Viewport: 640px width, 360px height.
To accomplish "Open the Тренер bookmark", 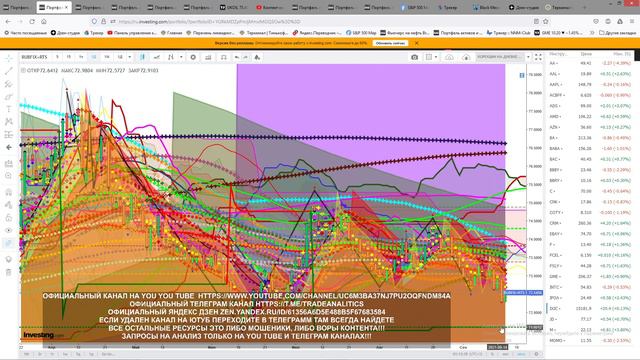I will pyautogui.click(x=93, y=32).
